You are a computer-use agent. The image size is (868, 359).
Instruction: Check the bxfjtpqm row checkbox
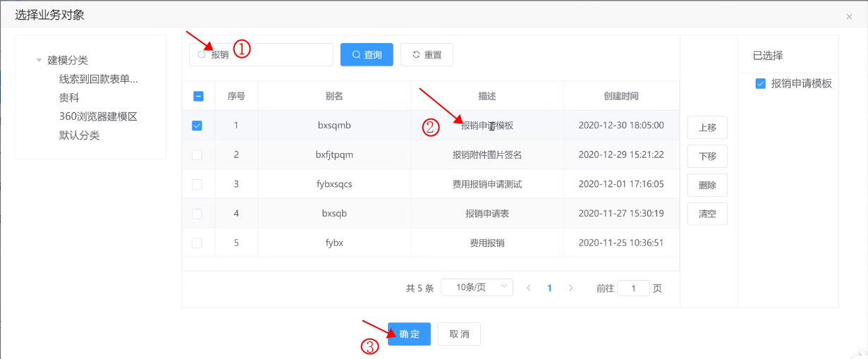[x=197, y=154]
